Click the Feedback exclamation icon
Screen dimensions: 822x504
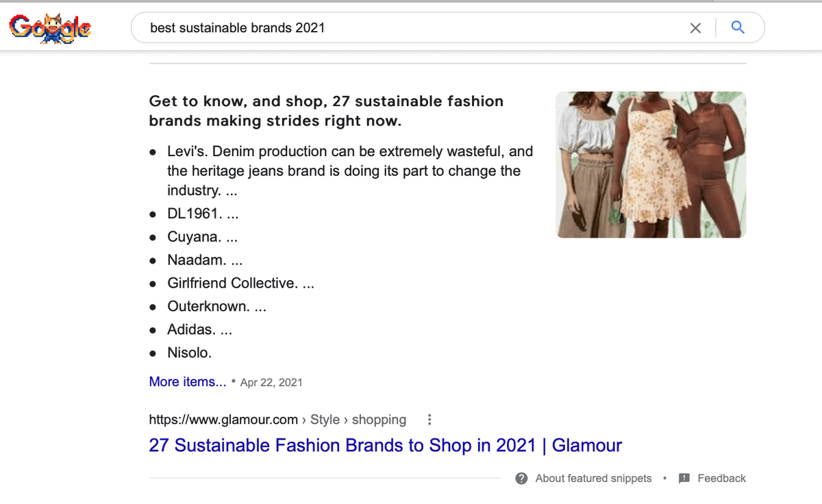pos(684,478)
